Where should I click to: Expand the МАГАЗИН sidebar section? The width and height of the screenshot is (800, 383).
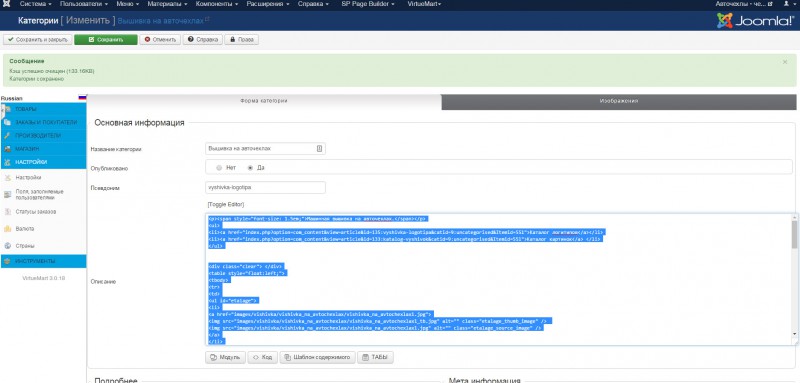click(x=43, y=149)
